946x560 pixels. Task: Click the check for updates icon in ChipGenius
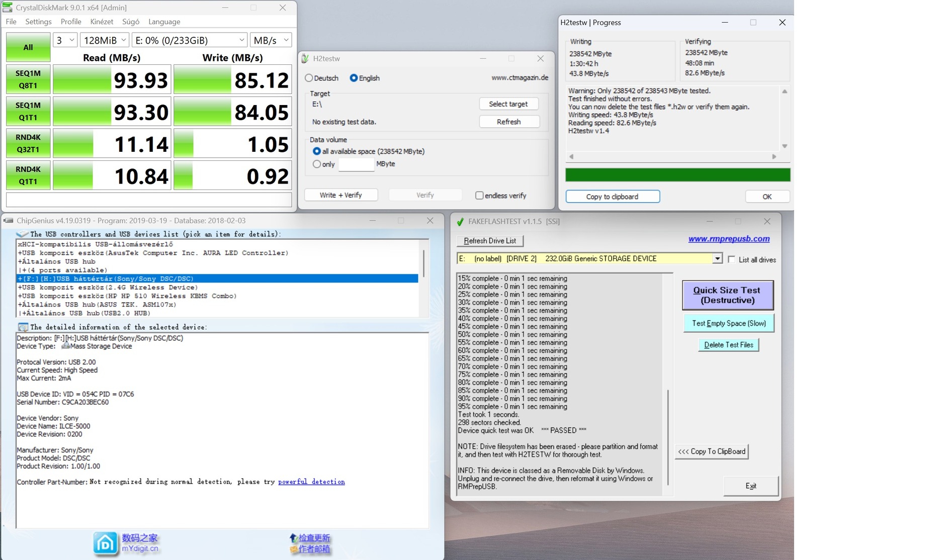point(293,538)
